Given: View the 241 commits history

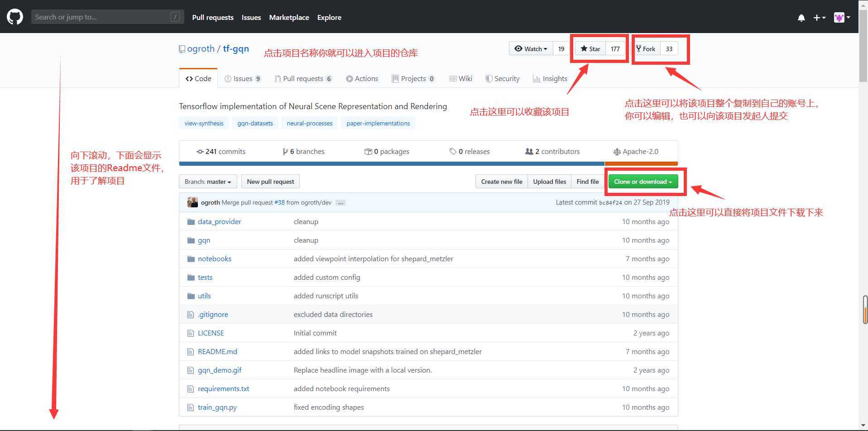Looking at the screenshot, I should (221, 151).
